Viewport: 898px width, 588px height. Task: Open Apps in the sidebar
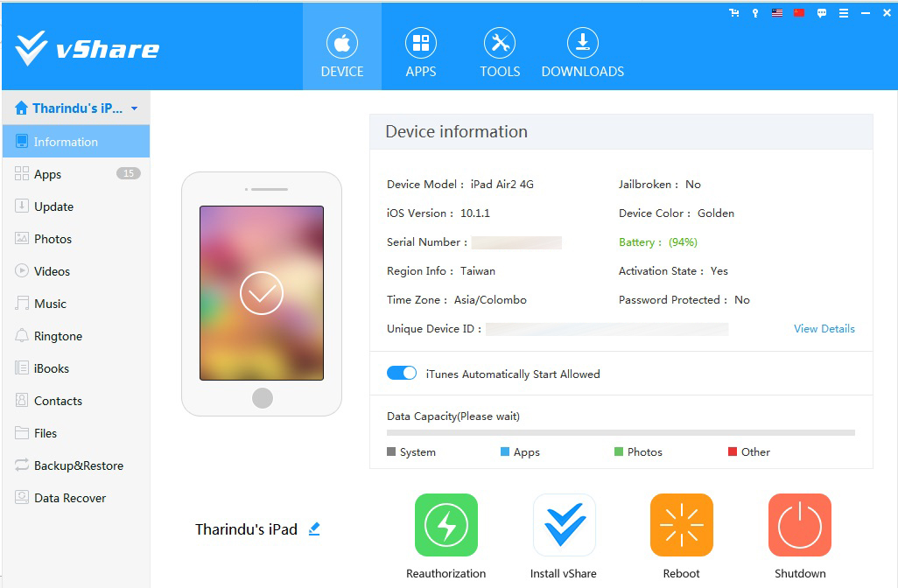[76, 174]
